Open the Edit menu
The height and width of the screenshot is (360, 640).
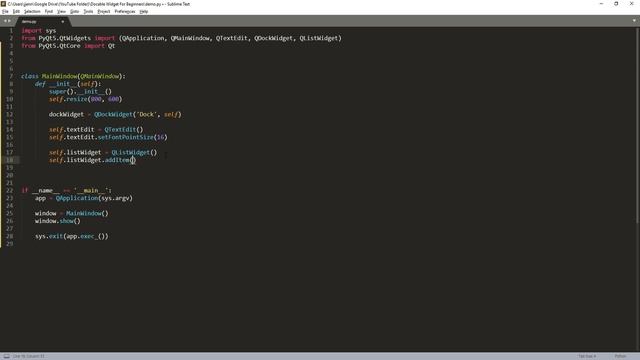click(x=16, y=11)
